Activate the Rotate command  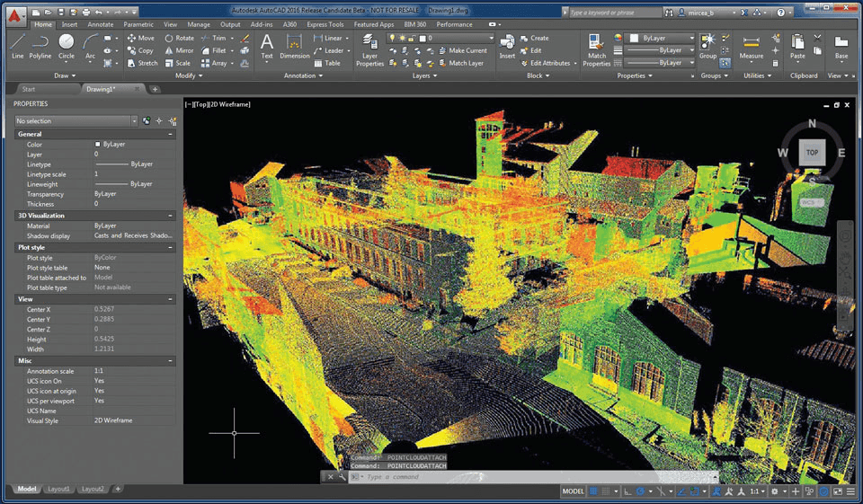(180, 38)
